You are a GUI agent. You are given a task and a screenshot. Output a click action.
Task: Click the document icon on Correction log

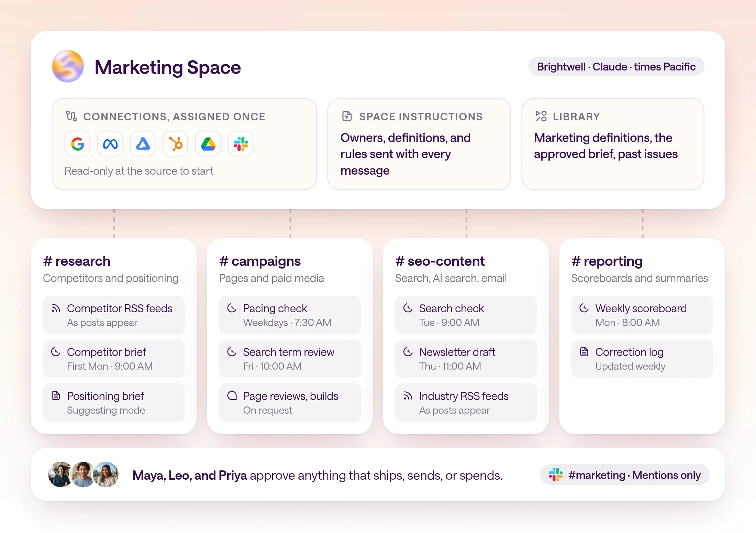point(584,351)
